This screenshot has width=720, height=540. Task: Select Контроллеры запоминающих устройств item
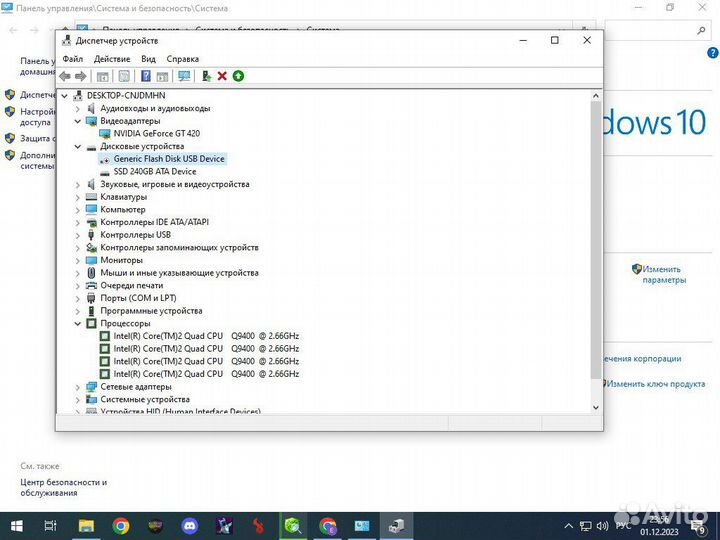[179, 248]
